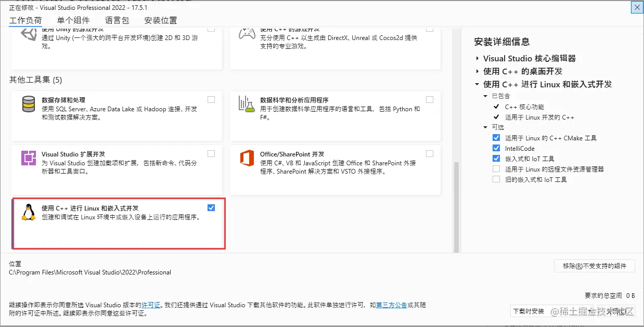Screen dimensions: 644x327
Task: Check the Office/SharePoint 开发 workload checkbox
Action: (x=430, y=154)
